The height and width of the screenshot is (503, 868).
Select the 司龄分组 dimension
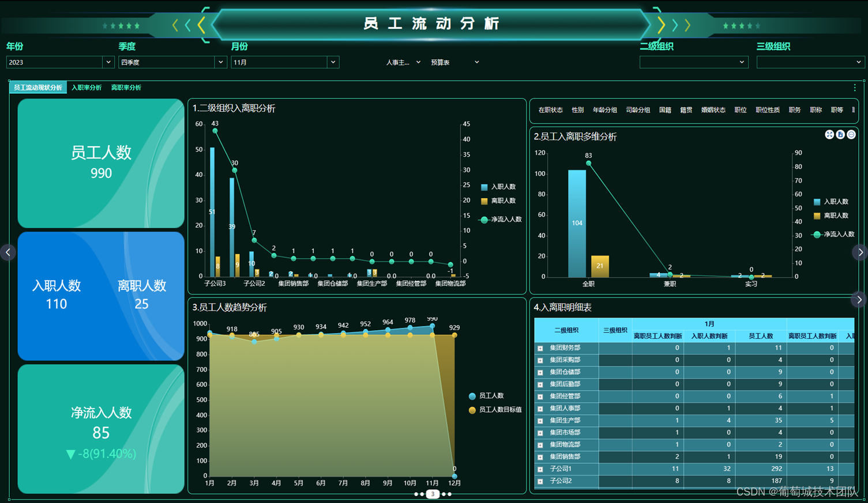click(x=638, y=110)
